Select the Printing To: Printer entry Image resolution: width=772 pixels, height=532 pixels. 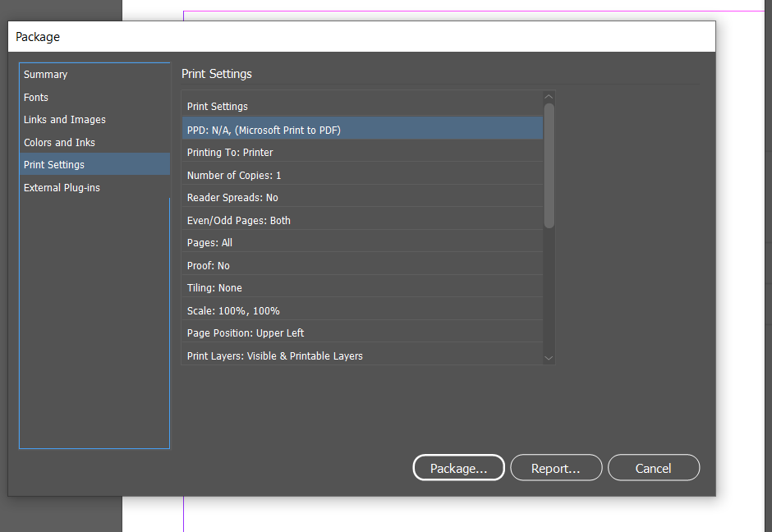[x=361, y=152]
